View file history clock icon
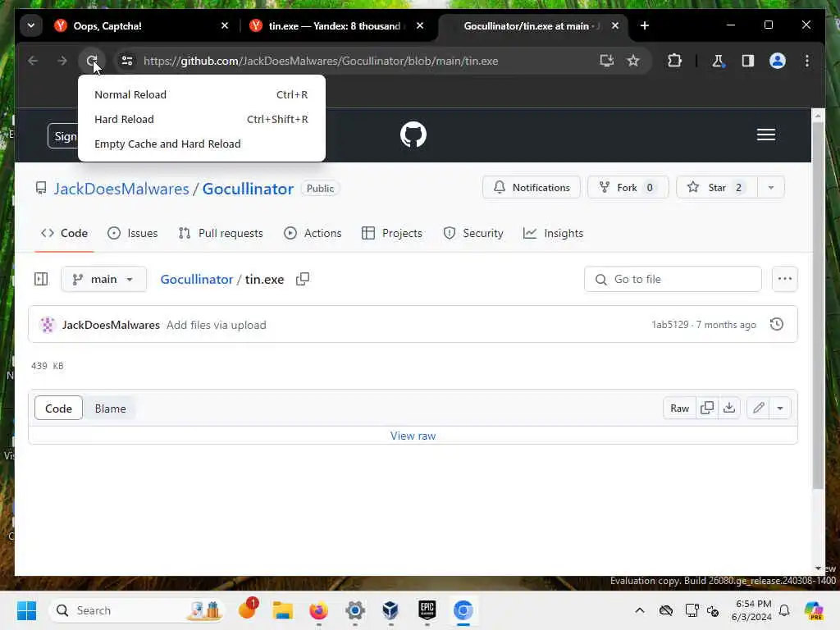This screenshot has width=840, height=630. (x=776, y=324)
